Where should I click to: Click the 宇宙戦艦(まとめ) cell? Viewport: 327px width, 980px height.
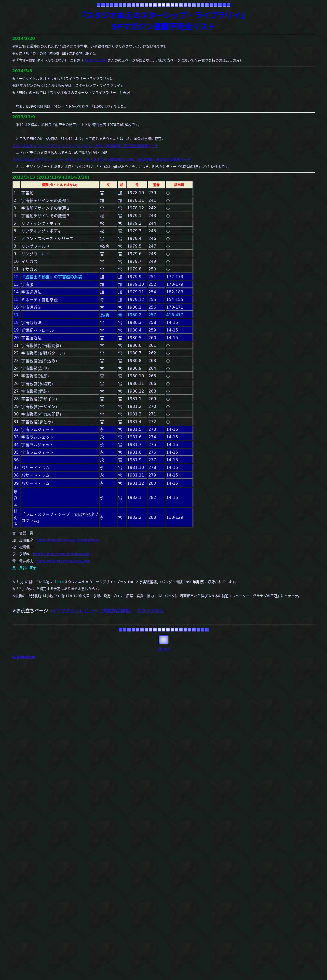tap(59, 422)
